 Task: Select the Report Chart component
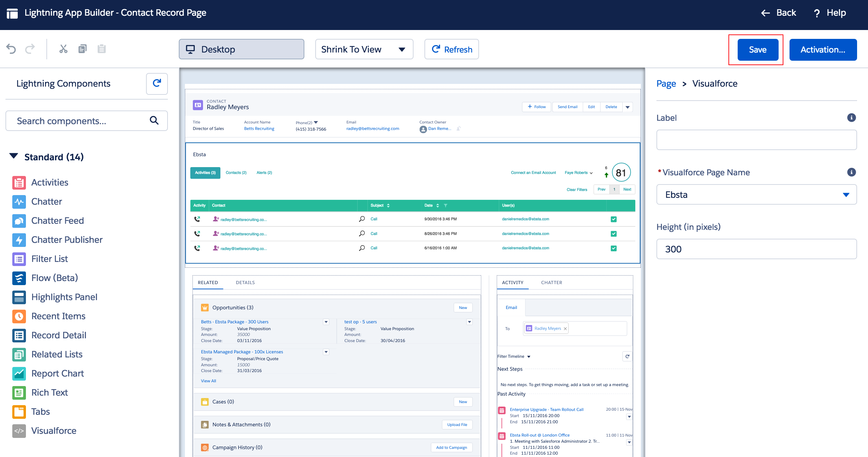57,373
